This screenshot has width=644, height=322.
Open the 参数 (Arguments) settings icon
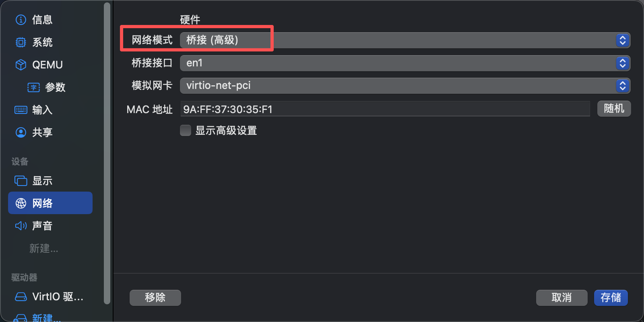pyautogui.click(x=34, y=87)
